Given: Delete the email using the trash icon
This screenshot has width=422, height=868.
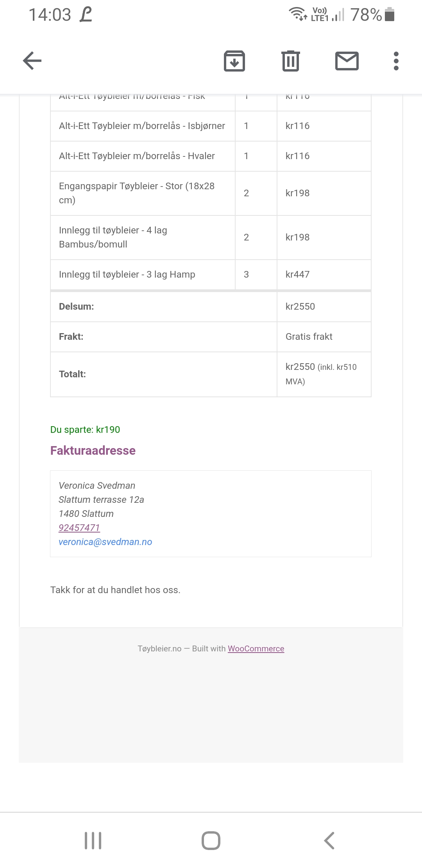Looking at the screenshot, I should pyautogui.click(x=291, y=61).
